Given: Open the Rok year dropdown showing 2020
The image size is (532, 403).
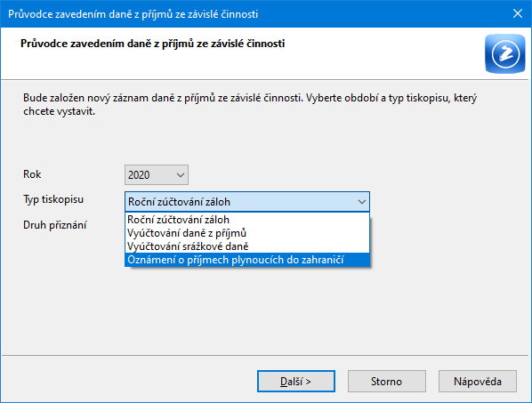Looking at the screenshot, I should pos(157,174).
